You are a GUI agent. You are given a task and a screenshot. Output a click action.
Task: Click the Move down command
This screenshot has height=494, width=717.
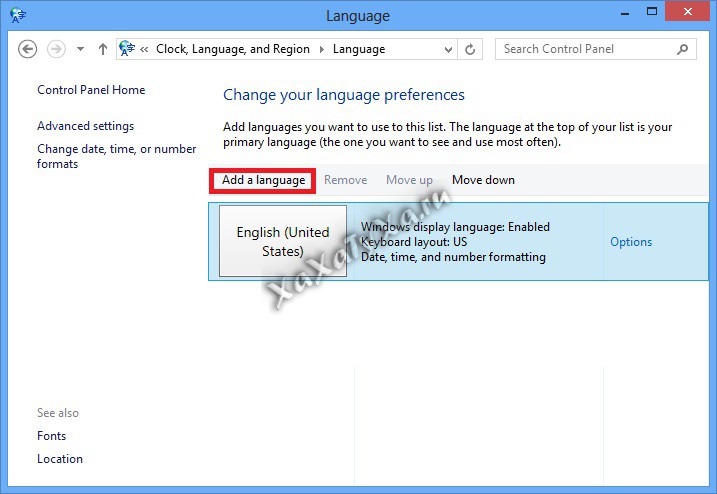[483, 180]
